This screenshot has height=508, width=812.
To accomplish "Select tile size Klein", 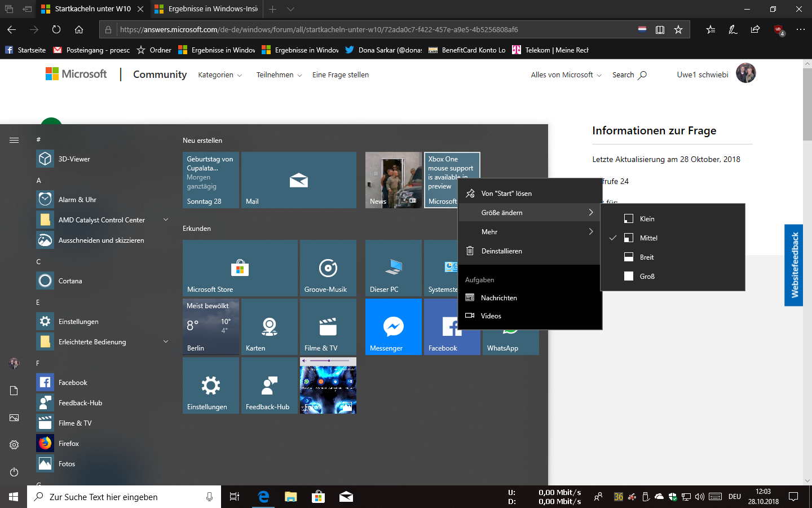I will click(673, 219).
